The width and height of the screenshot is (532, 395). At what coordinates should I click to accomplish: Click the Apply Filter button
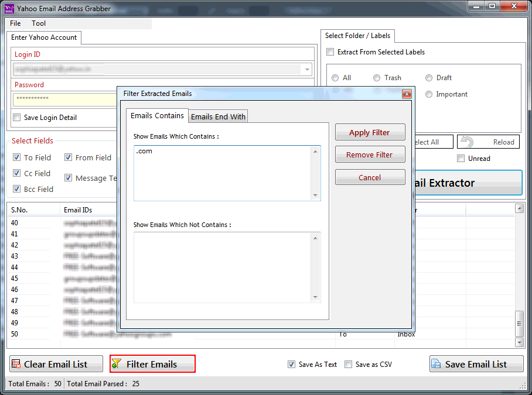(x=370, y=132)
